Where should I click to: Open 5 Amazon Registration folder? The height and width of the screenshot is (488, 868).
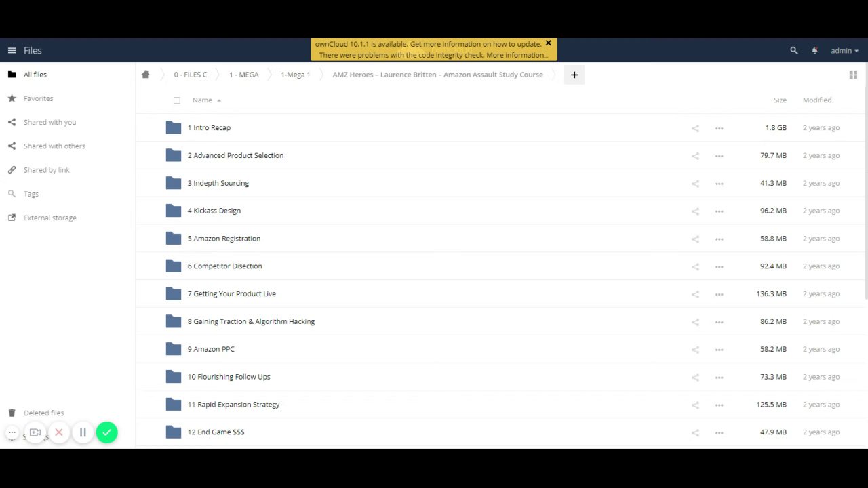pos(224,239)
